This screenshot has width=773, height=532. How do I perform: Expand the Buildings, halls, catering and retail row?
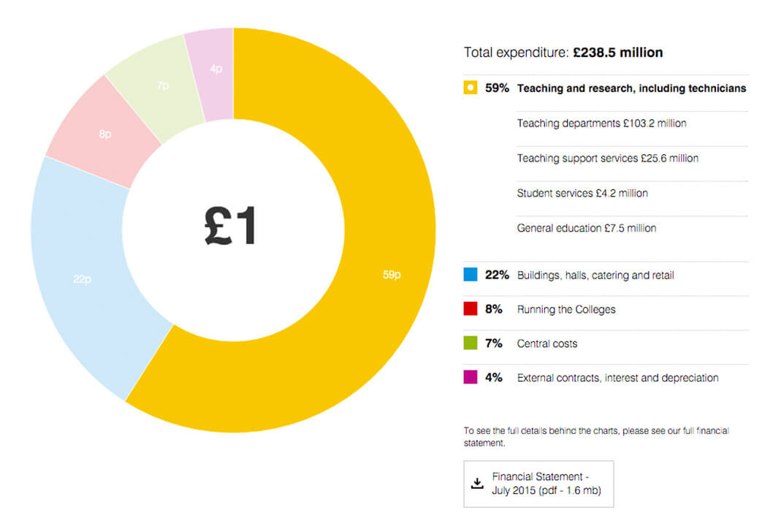[595, 275]
